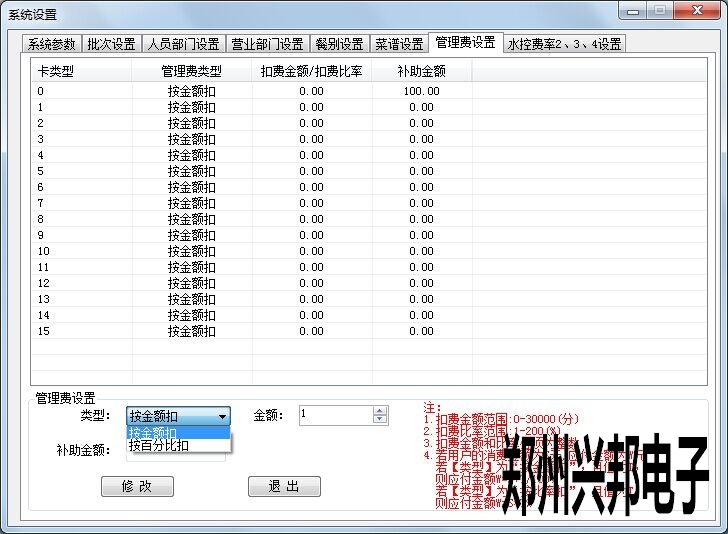The image size is (728, 534).
Task: Open the 人员部门设置 tab
Action: [183, 44]
